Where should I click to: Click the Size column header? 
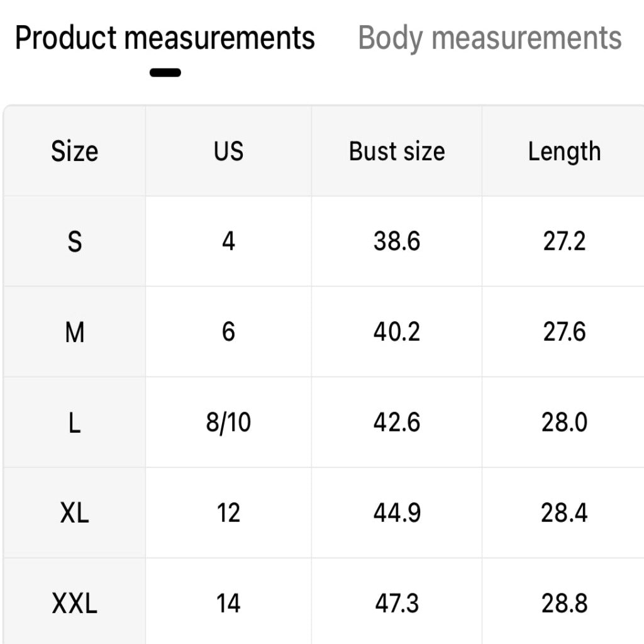coord(75,152)
